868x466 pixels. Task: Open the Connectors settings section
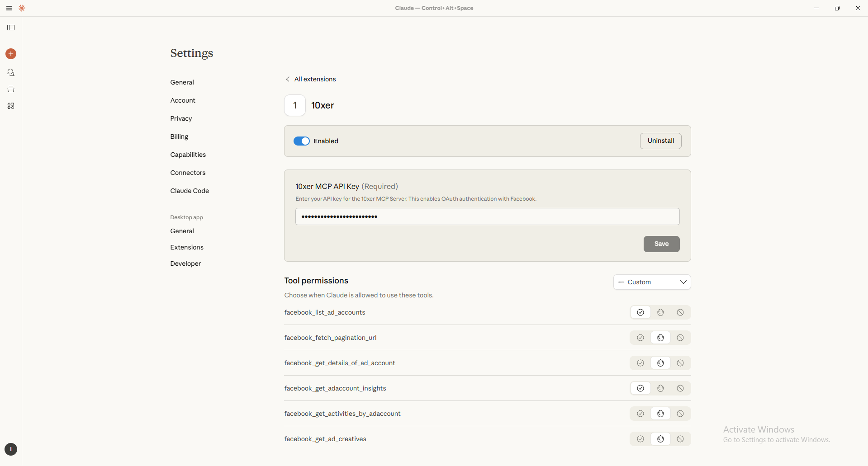(x=188, y=173)
